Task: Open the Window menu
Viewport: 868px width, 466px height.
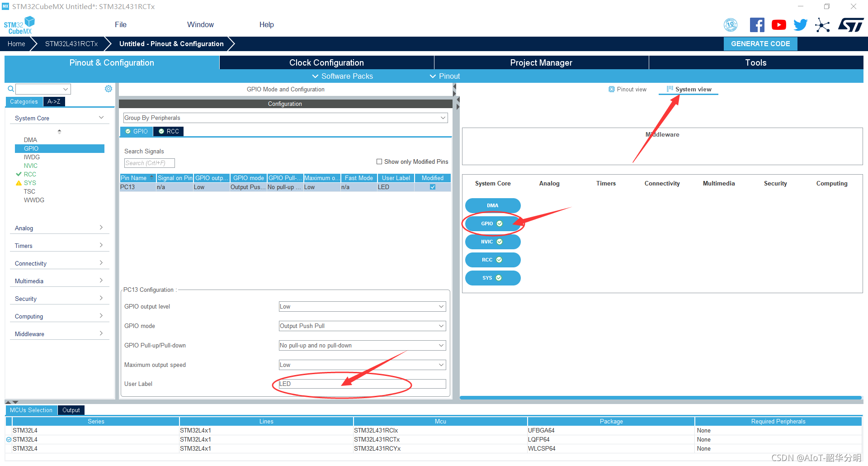Action: pos(200,24)
